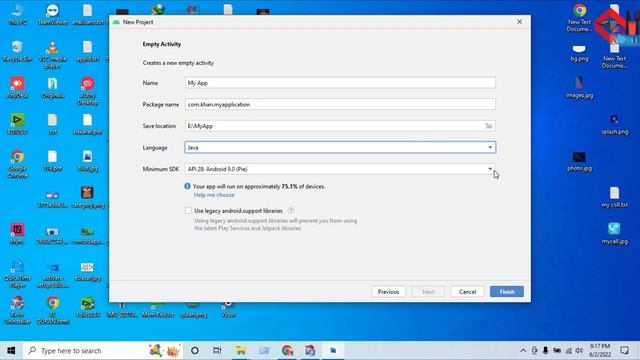Click the volume speaker tray icon
640x360 pixels.
pos(579,351)
